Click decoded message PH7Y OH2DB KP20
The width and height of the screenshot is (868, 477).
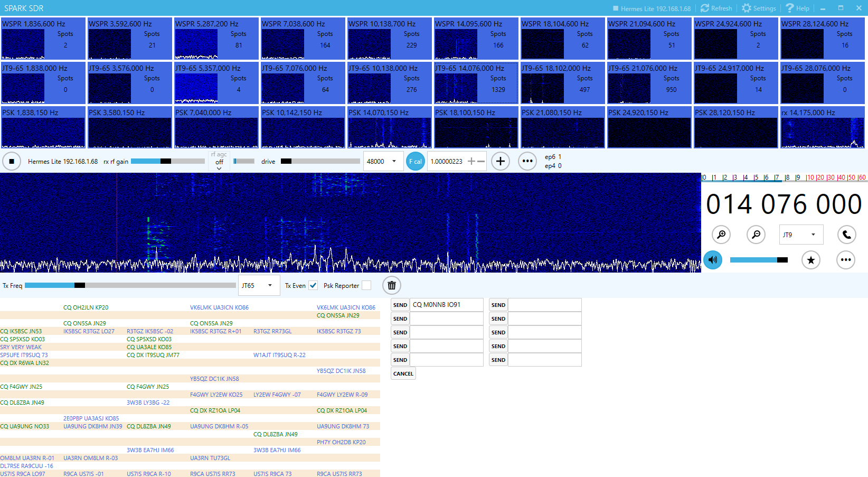[x=341, y=442]
